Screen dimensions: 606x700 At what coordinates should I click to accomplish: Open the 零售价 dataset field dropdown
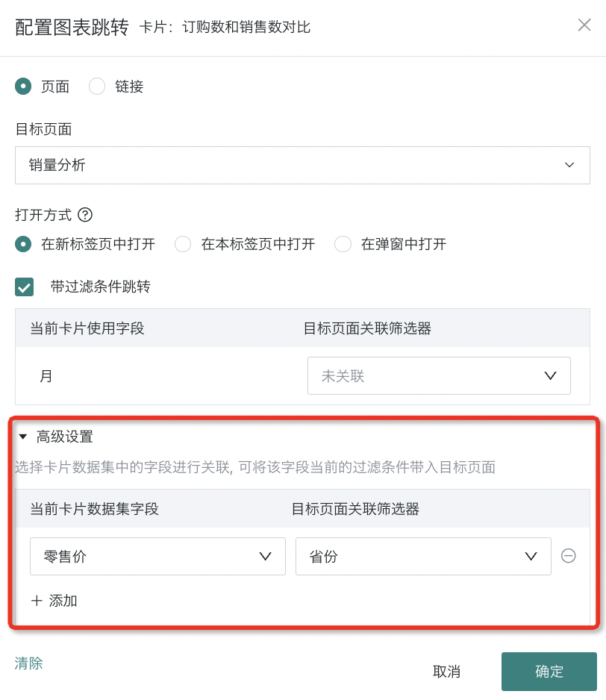(157, 556)
